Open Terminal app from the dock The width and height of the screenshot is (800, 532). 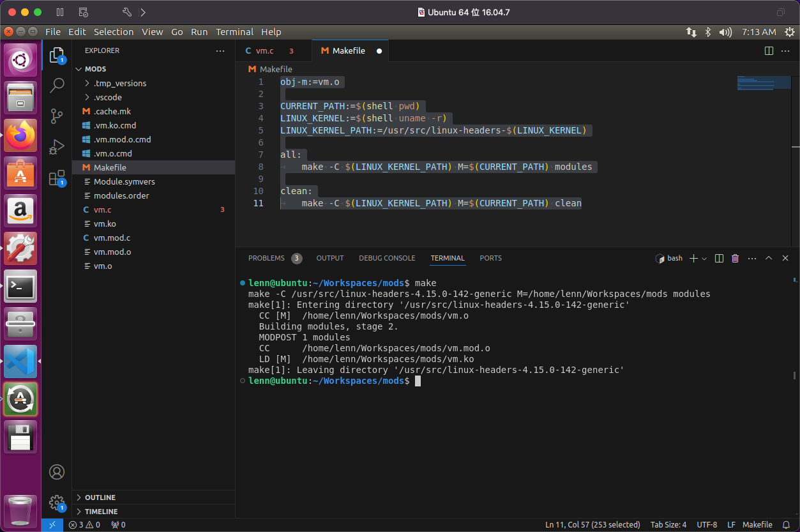coord(21,286)
